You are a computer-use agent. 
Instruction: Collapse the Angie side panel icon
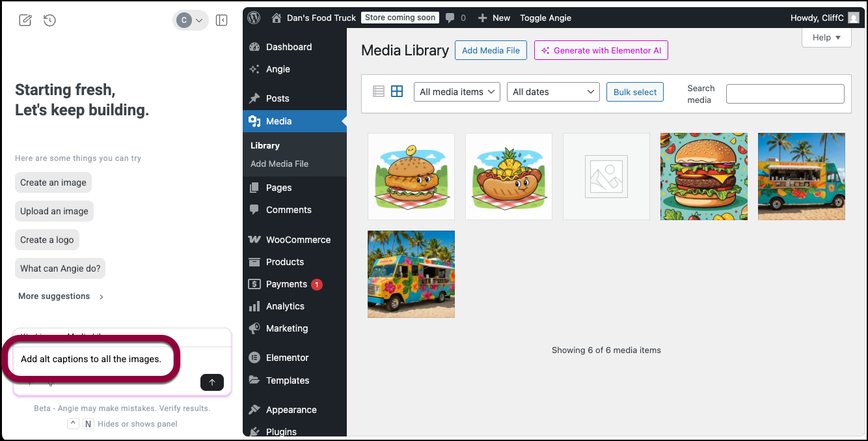pyautogui.click(x=221, y=20)
